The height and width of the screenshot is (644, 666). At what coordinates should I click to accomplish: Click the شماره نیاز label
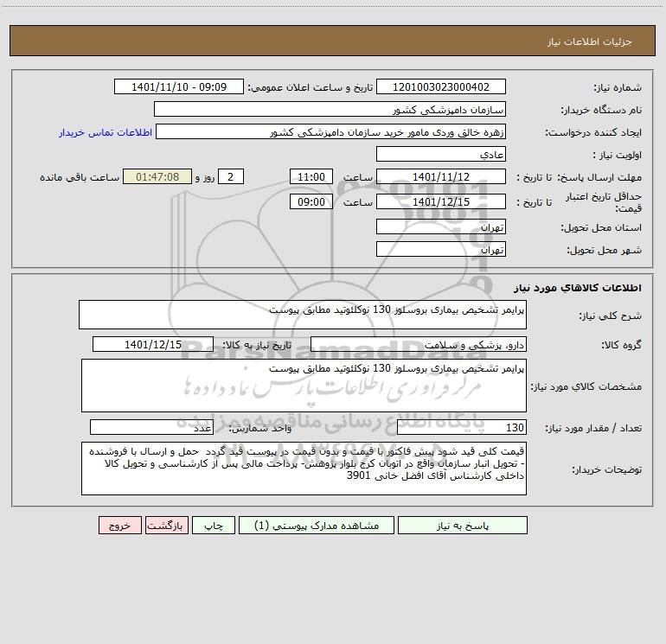(618, 87)
